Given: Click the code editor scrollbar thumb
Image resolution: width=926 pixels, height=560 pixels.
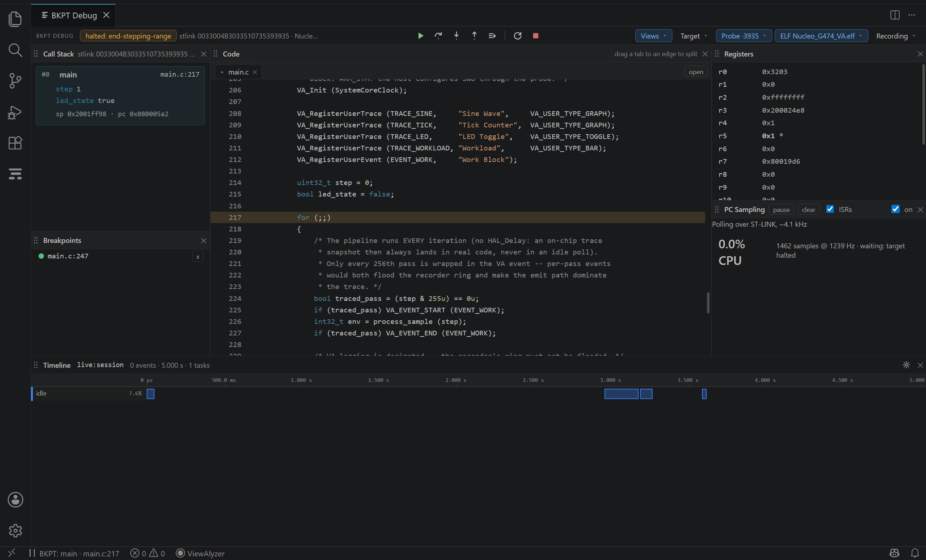Looking at the screenshot, I should point(708,303).
